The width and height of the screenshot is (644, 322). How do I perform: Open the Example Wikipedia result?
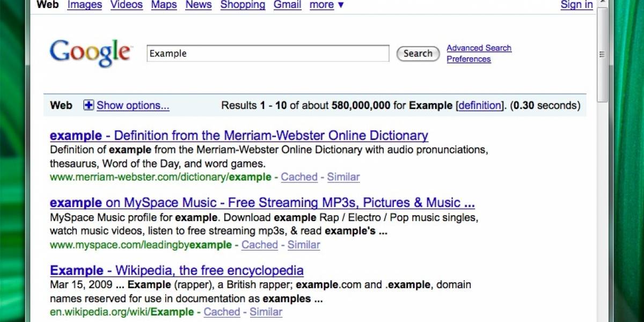[177, 270]
